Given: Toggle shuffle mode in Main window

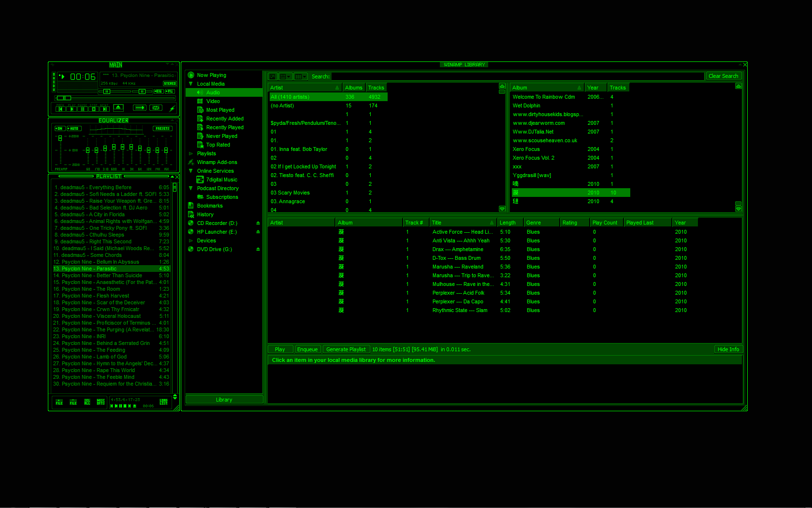Looking at the screenshot, I should coord(139,107).
